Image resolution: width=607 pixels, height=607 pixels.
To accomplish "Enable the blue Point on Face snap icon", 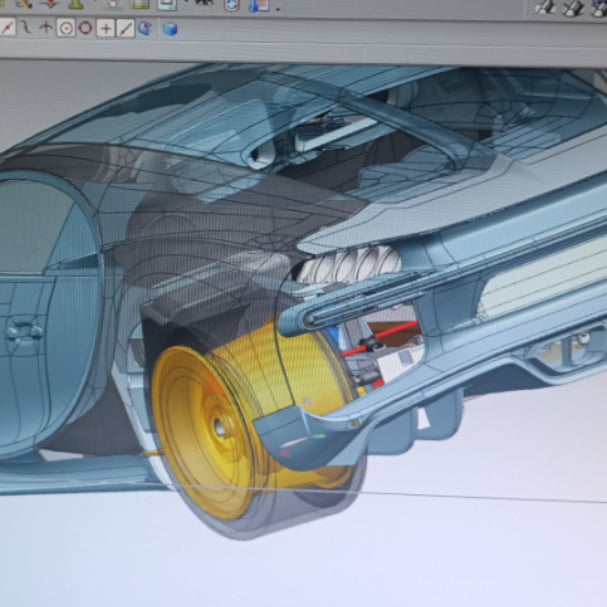I will coord(145,28).
